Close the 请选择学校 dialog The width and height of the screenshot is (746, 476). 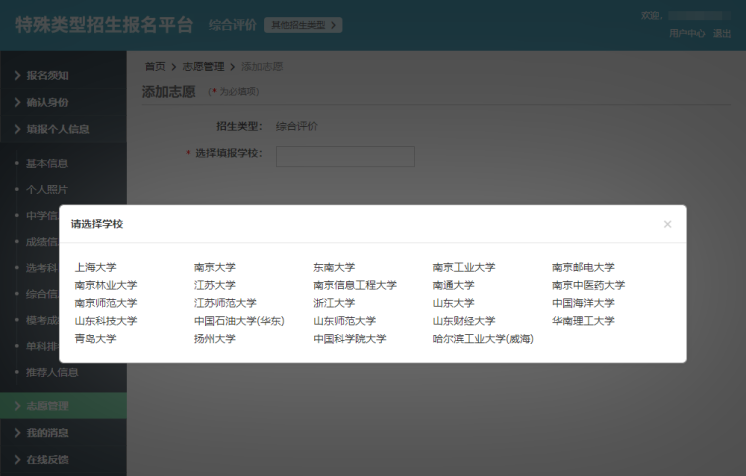(667, 224)
